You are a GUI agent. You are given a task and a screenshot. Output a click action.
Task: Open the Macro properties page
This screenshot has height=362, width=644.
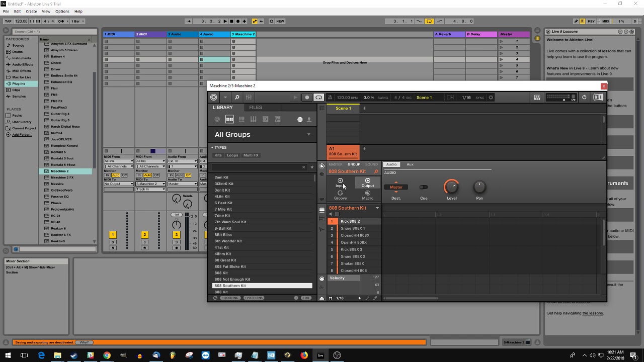(x=368, y=195)
